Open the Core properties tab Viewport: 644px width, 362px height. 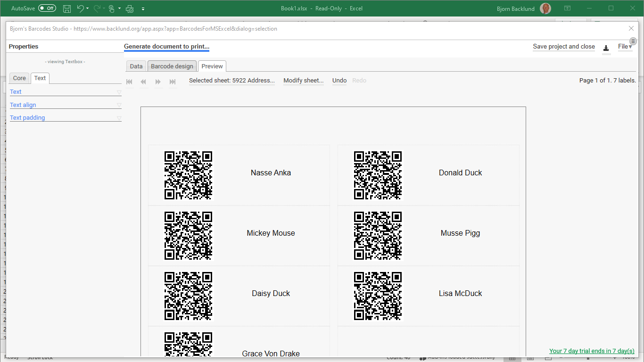19,78
